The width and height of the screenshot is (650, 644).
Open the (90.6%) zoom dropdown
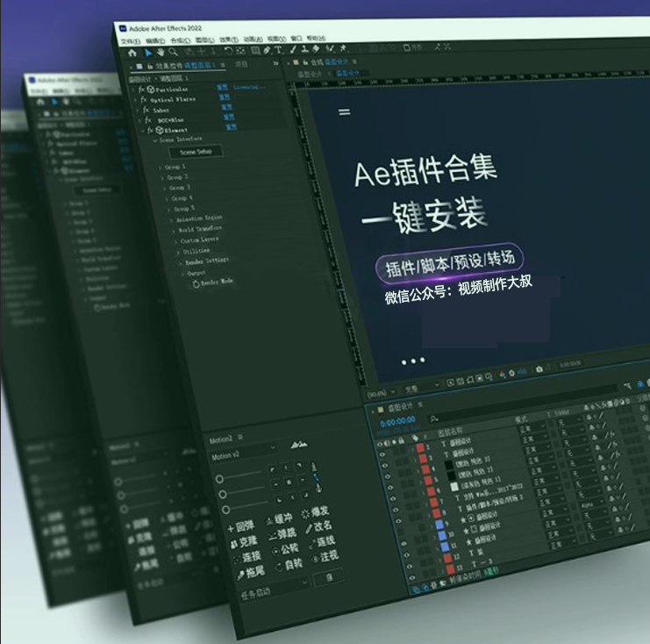382,393
